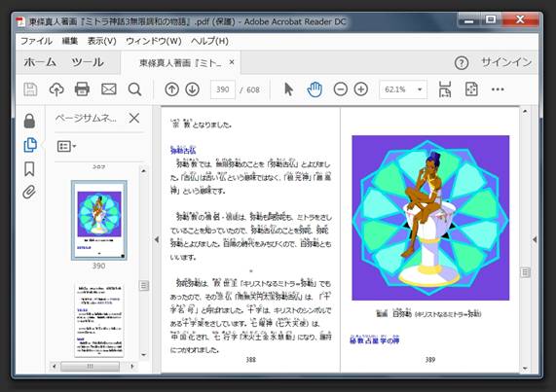Expand the right tools pane arrow
The width and height of the screenshot is (556, 392).
[x=535, y=239]
